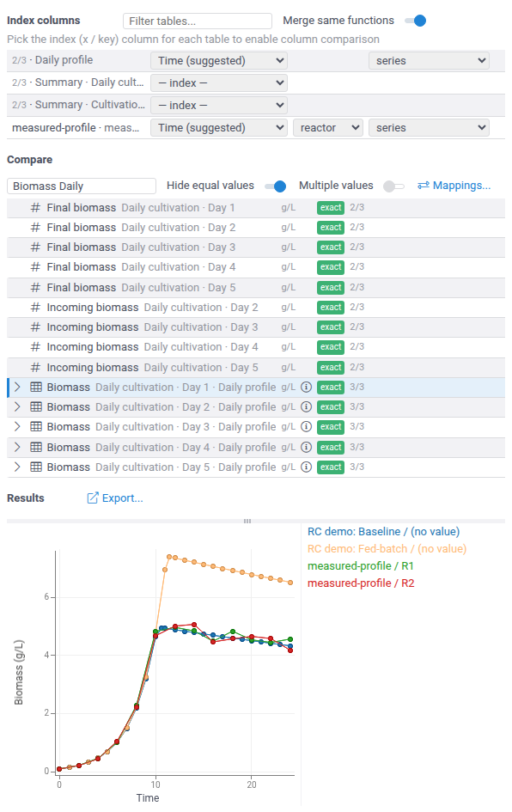Toggle Merge same functions switch
Image resolution: width=512 pixels, height=812 pixels.
415,21
